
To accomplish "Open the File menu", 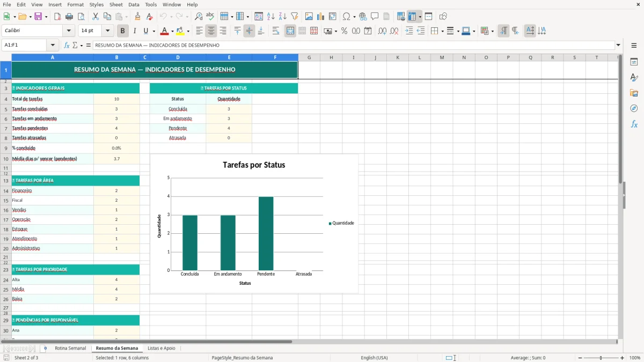I will click(7, 4).
